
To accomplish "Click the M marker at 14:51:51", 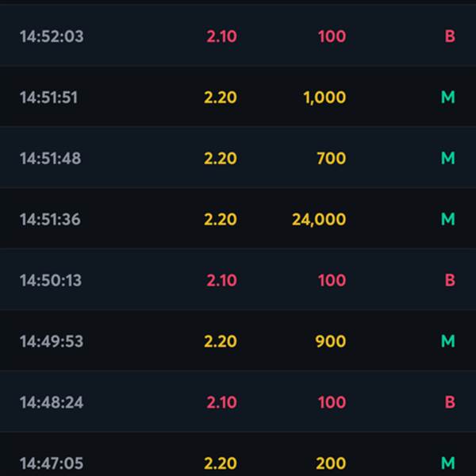I will pyautogui.click(x=447, y=97).
